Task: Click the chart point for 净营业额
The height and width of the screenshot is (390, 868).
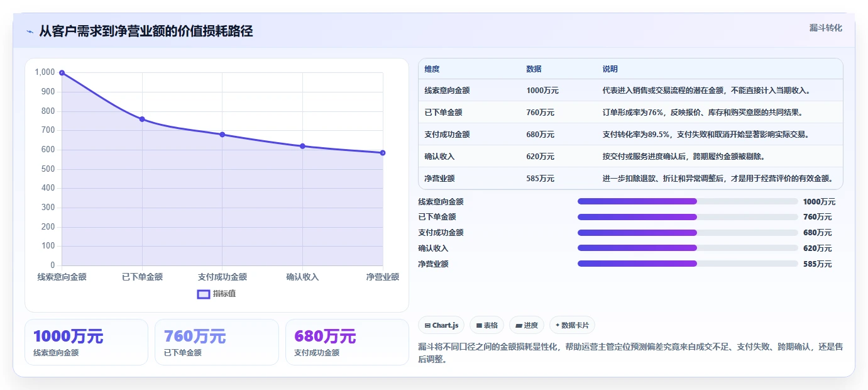Action: (383, 153)
